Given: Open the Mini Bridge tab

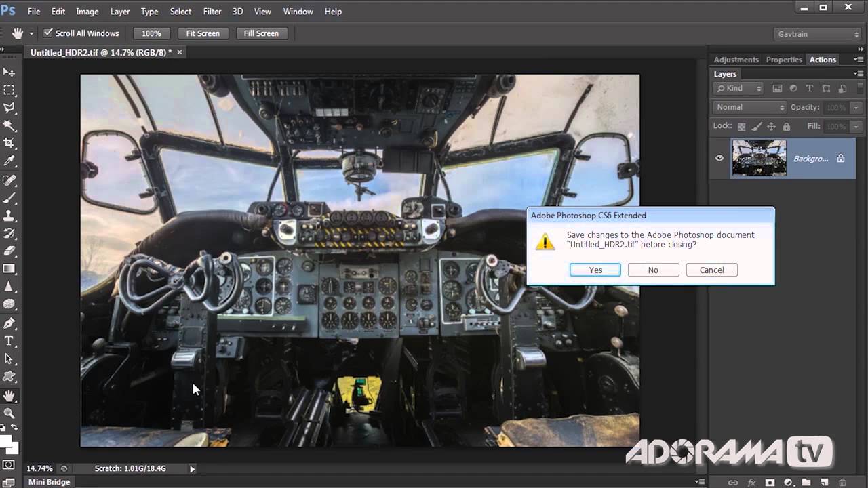Looking at the screenshot, I should pyautogui.click(x=49, y=482).
